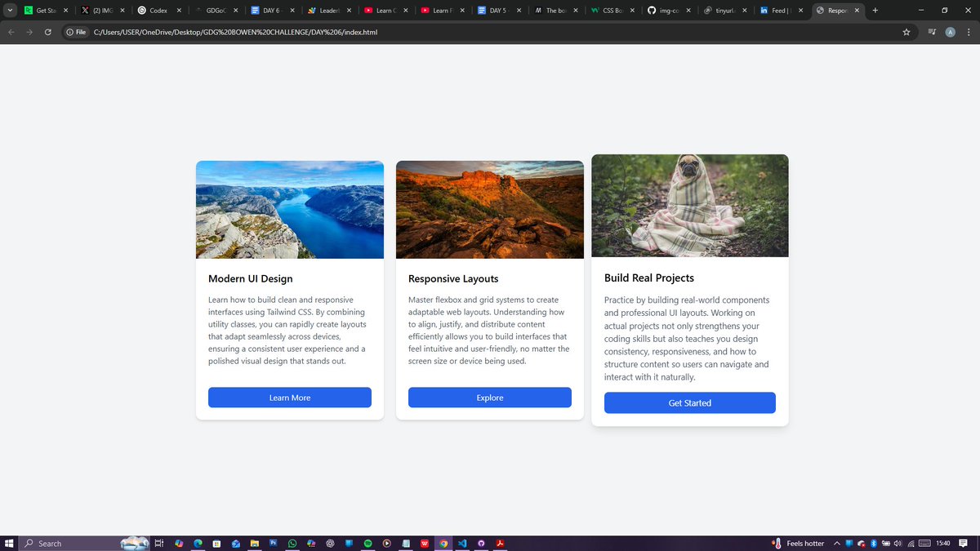The width and height of the screenshot is (980, 551).
Task: Open Spotify from the taskbar
Action: (368, 543)
